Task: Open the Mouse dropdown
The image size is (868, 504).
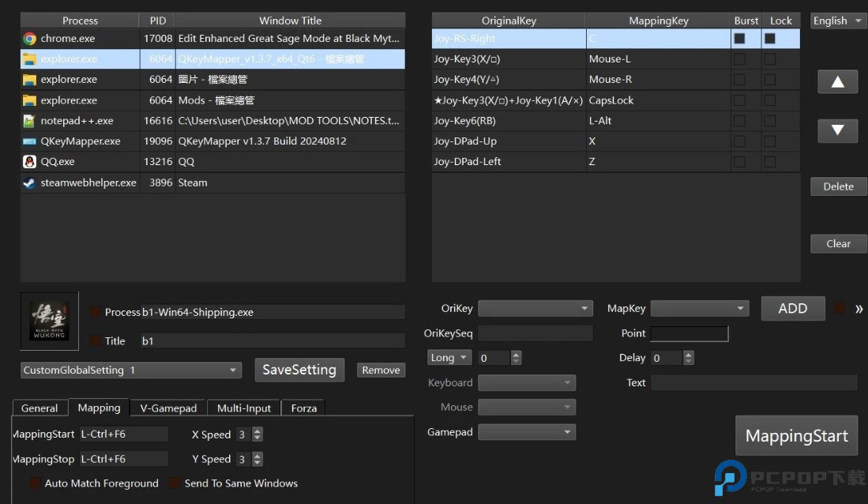Action: point(527,407)
